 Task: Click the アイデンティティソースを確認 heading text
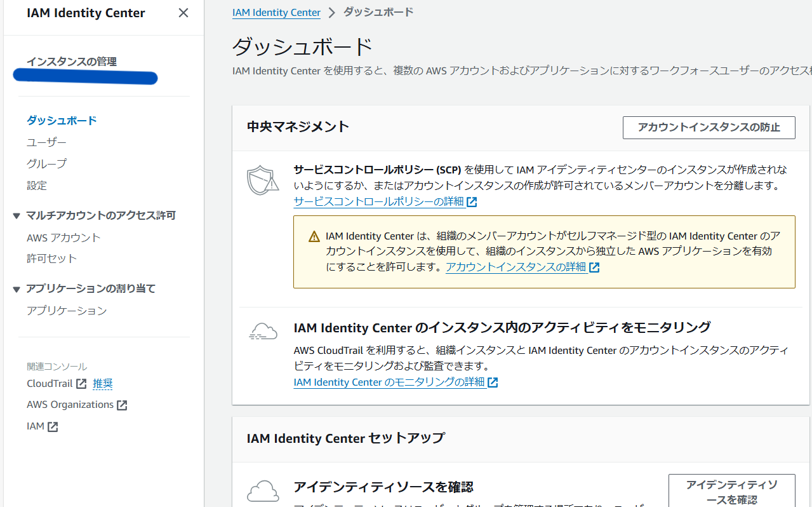pos(383,487)
